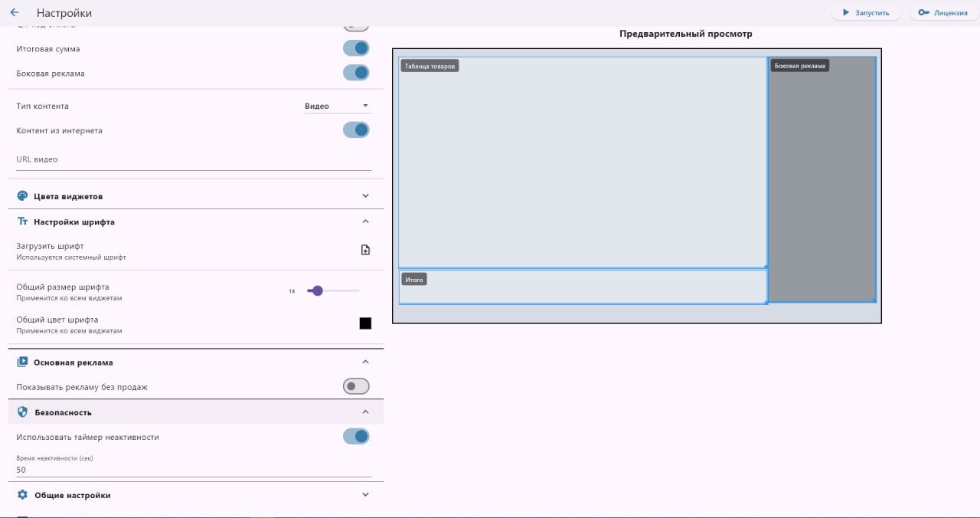Disable the Итоговая сумма toggle
Image resolution: width=980 pixels, height=518 pixels.
[x=356, y=48]
